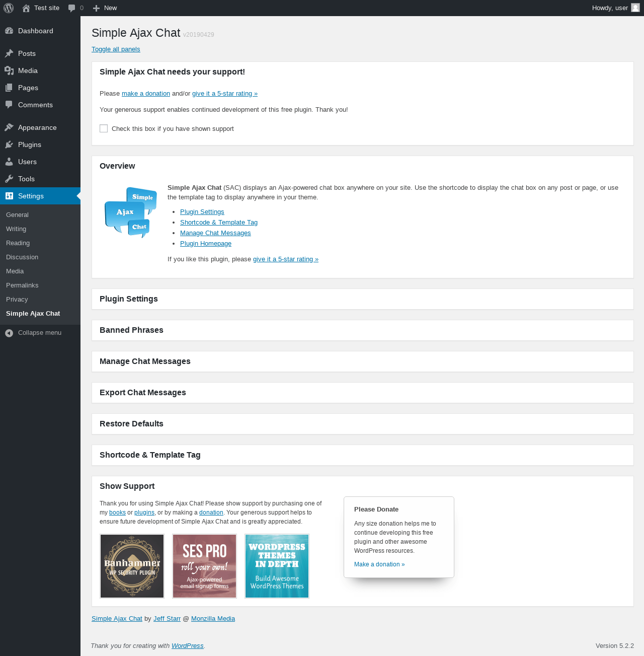
Task: Check the box for shown support
Action: tap(104, 128)
